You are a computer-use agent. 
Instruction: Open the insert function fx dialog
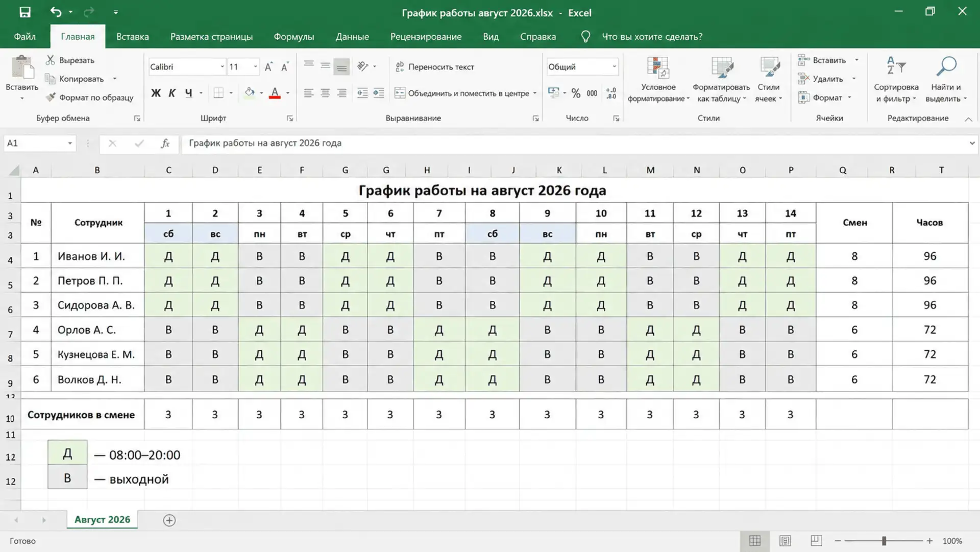(165, 143)
